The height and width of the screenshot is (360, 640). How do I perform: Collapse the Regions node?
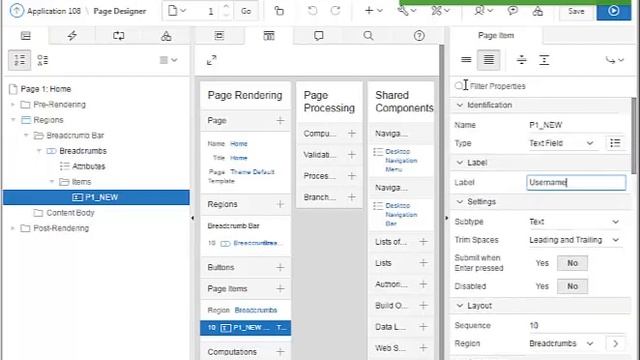tap(13, 120)
